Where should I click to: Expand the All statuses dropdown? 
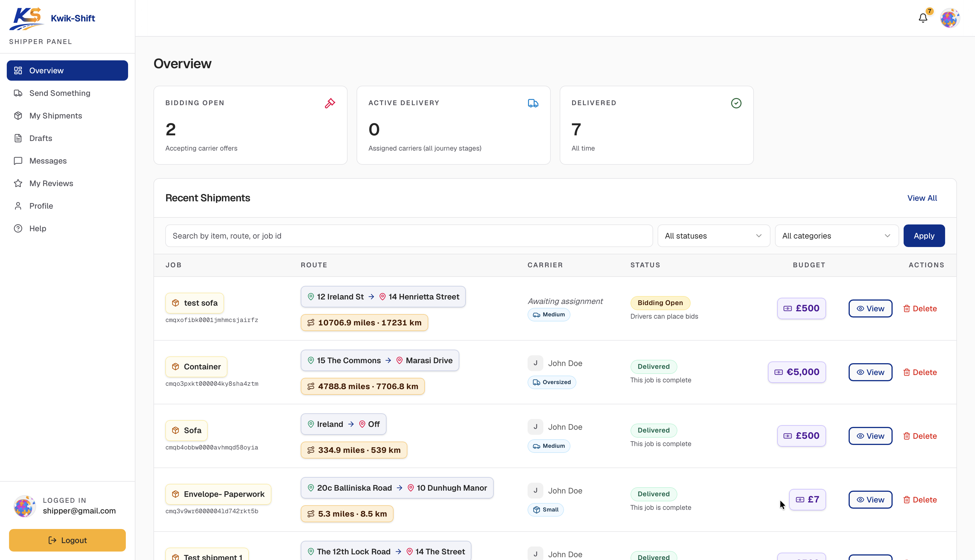tap(714, 236)
